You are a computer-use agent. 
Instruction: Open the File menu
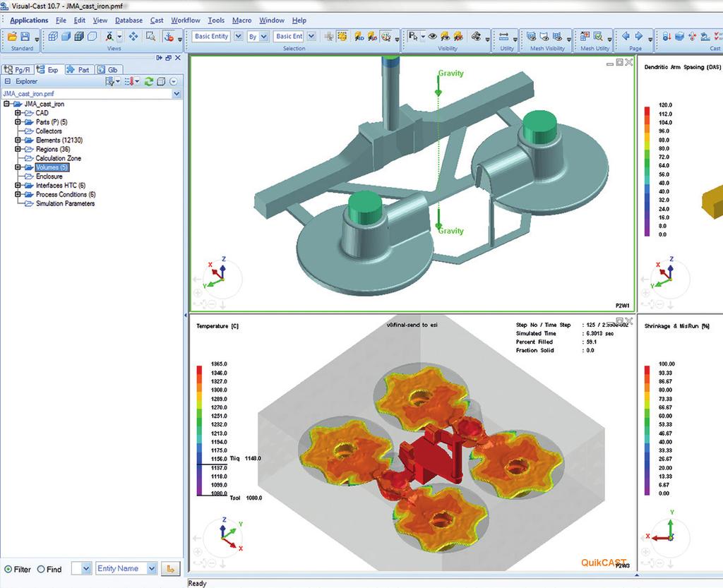click(61, 20)
